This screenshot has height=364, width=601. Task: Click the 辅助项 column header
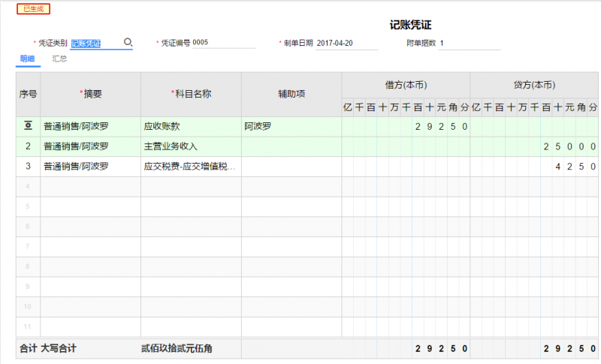coord(291,94)
